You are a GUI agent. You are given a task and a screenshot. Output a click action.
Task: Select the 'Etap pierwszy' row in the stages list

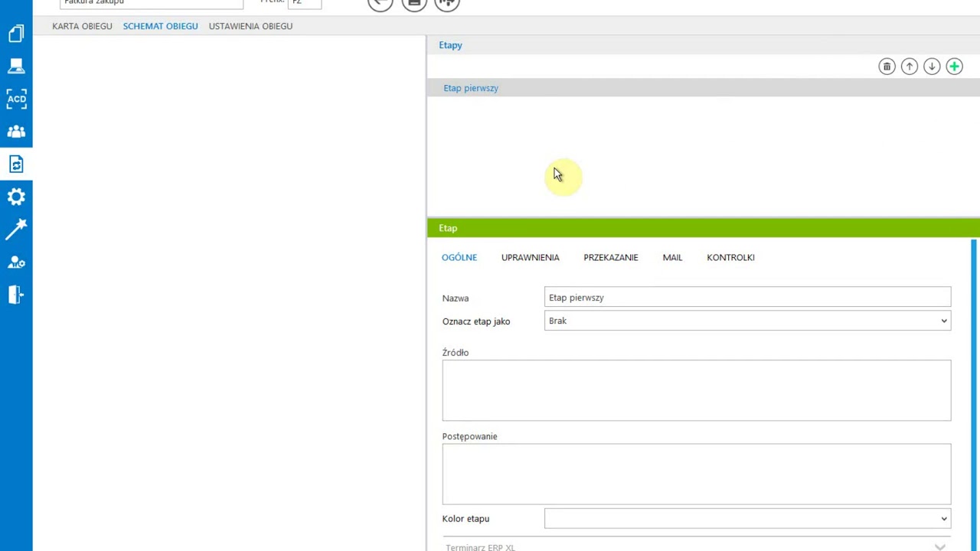click(703, 88)
